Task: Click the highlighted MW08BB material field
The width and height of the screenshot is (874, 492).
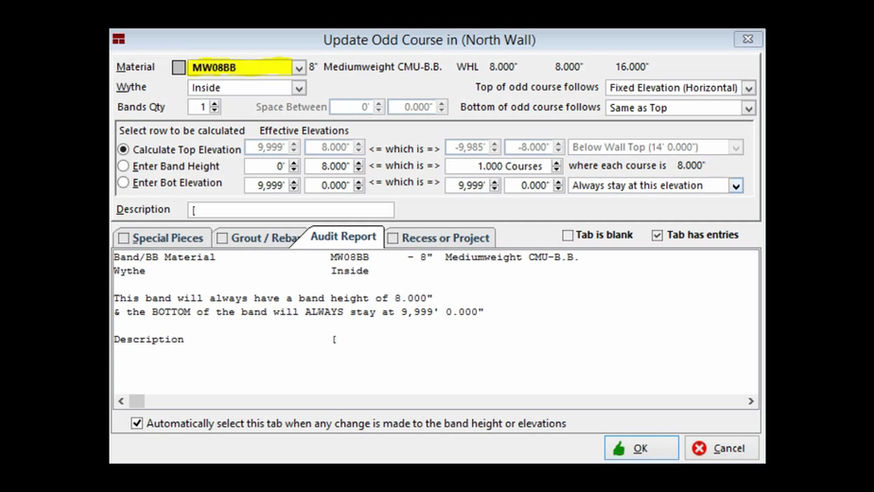Action: pos(240,67)
